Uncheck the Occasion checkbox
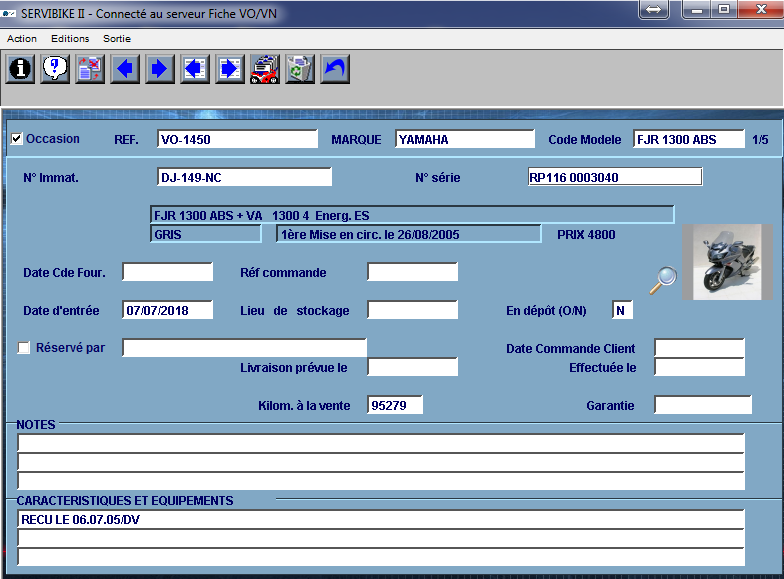Image resolution: width=784 pixels, height=579 pixels. pos(17,139)
